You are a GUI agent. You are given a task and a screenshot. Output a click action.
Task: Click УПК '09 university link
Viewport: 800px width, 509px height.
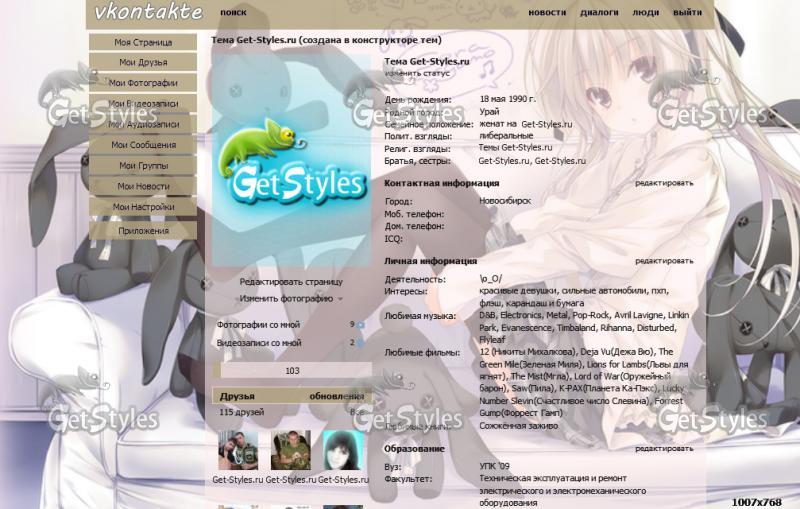click(494, 466)
